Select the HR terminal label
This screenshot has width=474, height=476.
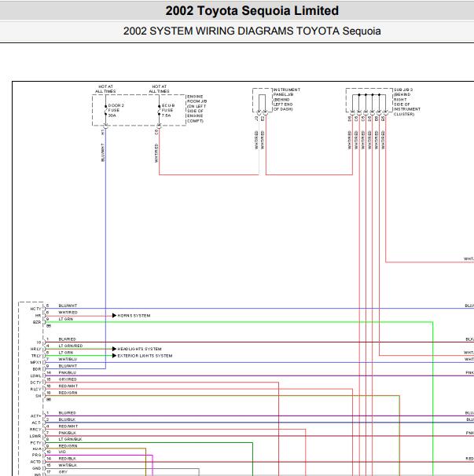(x=38, y=316)
